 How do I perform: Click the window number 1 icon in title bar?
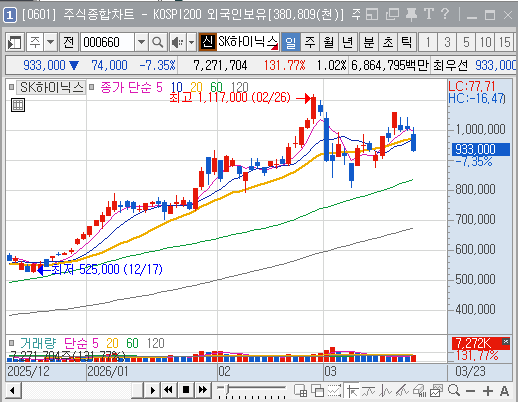(10, 15)
